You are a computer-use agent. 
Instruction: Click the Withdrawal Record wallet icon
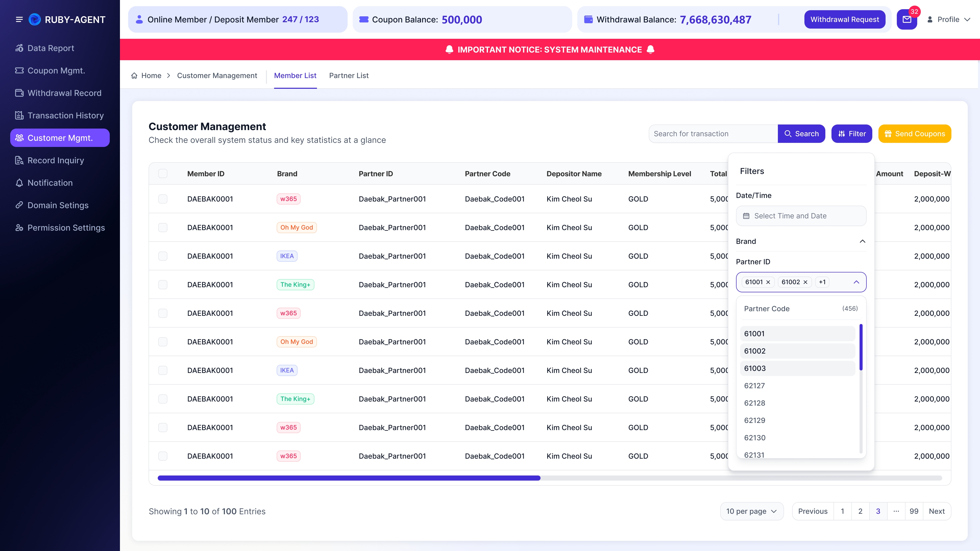(19, 93)
